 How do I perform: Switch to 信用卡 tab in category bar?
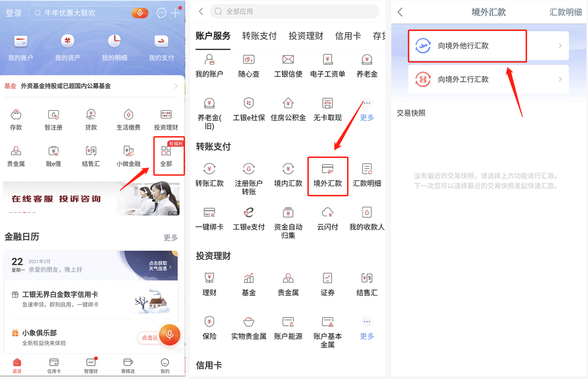(348, 36)
